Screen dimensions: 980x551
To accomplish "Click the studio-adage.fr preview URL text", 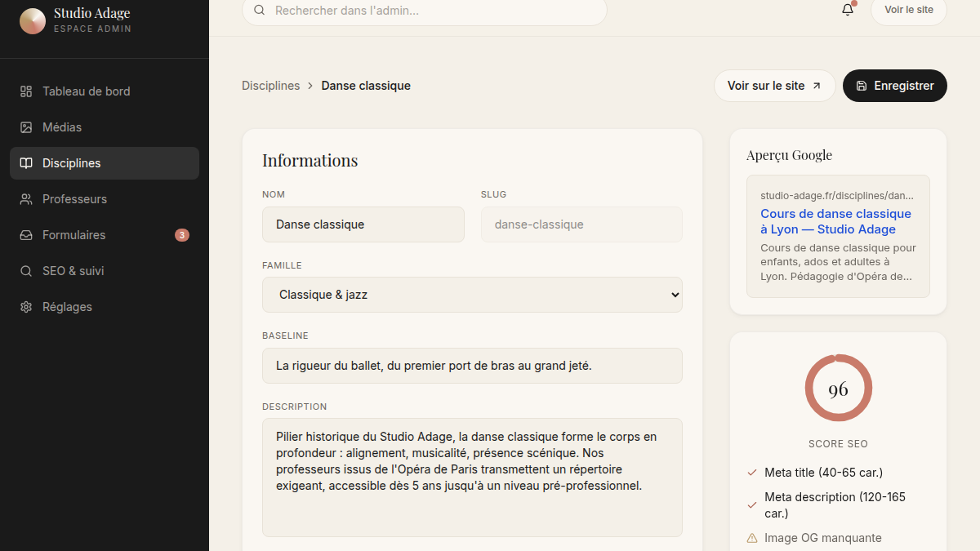I will (x=837, y=196).
